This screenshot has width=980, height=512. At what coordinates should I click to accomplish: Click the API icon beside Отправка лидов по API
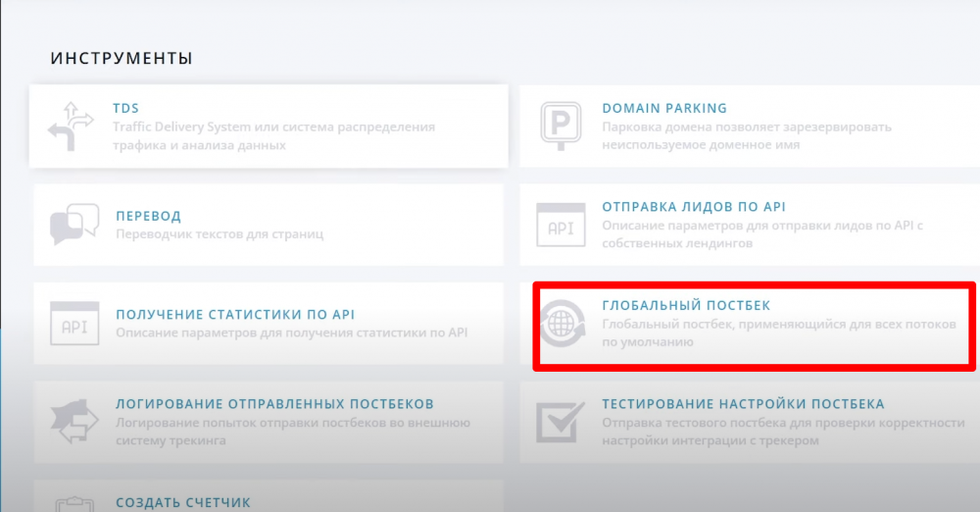561,225
